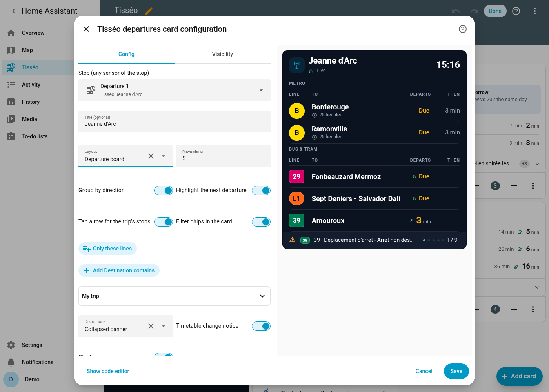The width and height of the screenshot is (549, 392).
Task: Open Activity in the sidebar
Action: pyautogui.click(x=38, y=85)
